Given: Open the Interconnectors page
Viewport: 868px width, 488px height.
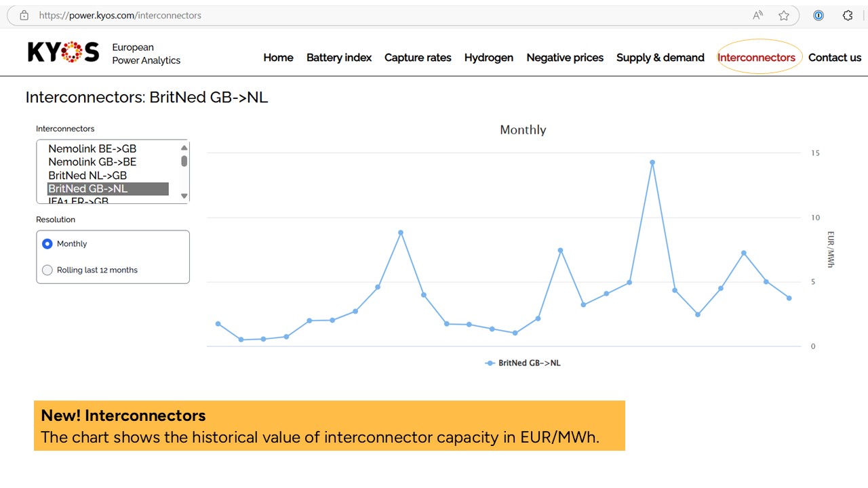Looking at the screenshot, I should pyautogui.click(x=757, y=58).
